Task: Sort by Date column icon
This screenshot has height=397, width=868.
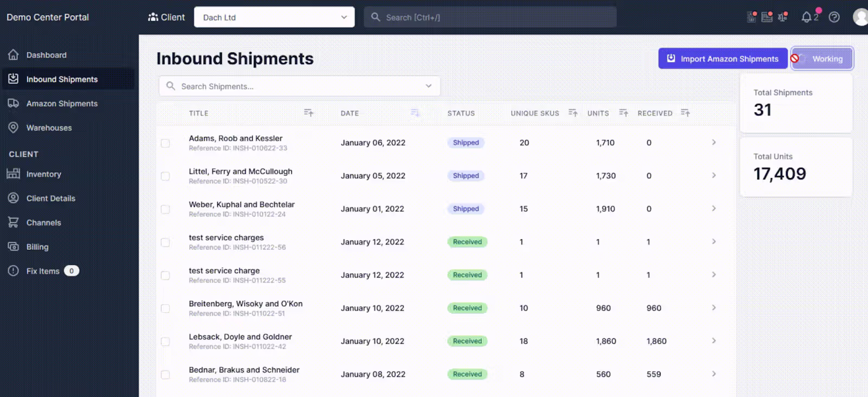Action: (415, 113)
